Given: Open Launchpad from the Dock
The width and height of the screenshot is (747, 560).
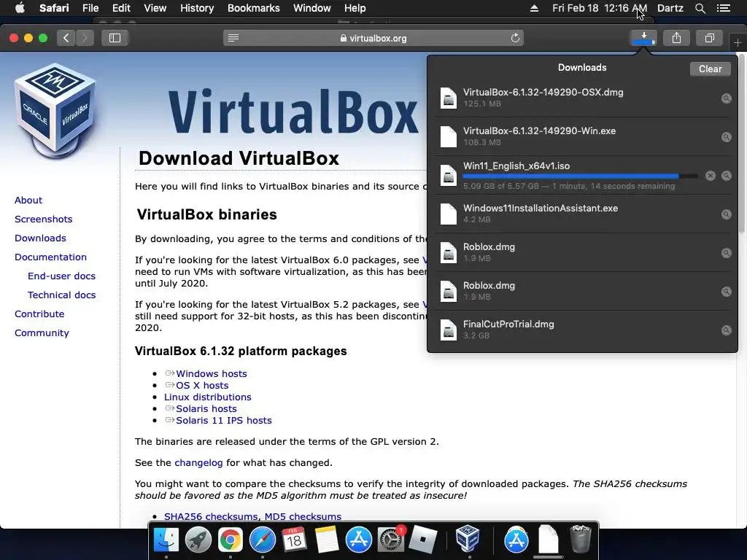Looking at the screenshot, I should click(198, 540).
